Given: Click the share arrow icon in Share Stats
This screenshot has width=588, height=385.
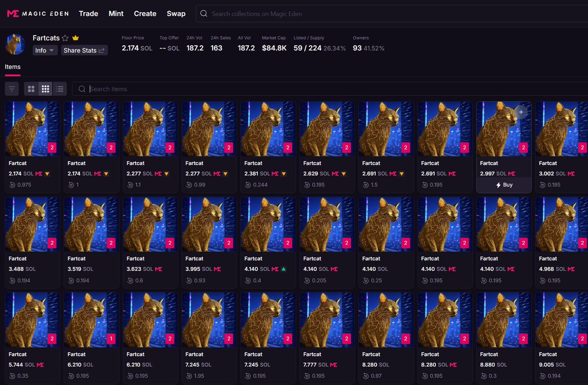Looking at the screenshot, I should (101, 50).
